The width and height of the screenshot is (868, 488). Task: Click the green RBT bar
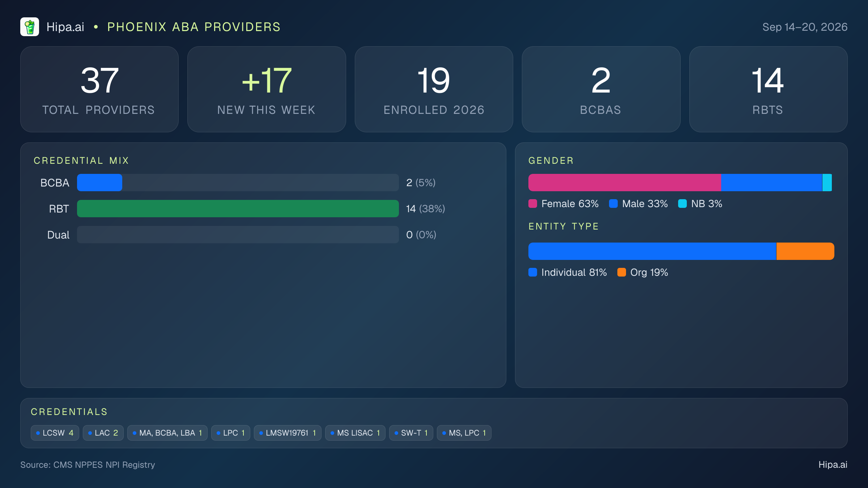238,209
